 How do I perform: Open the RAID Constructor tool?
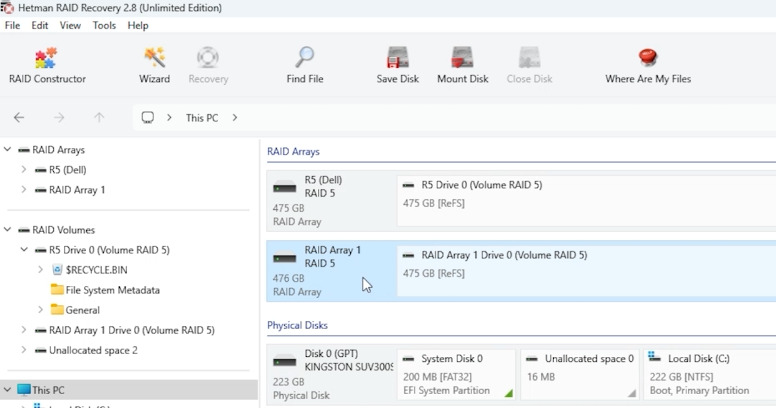tap(47, 65)
